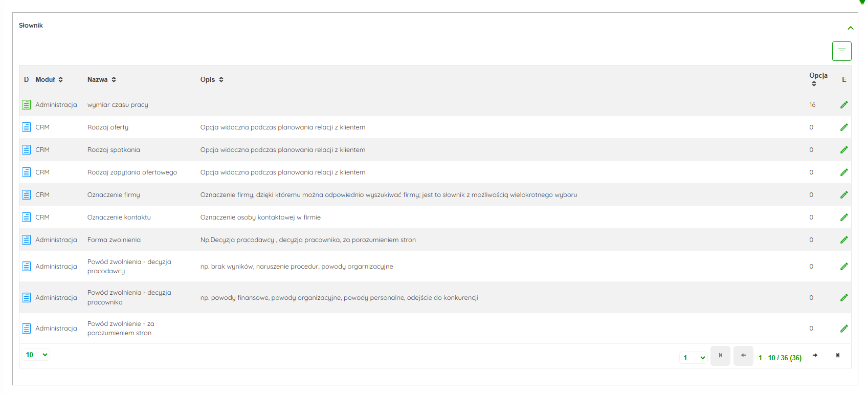Sort the table by the Opcja column
Image resolution: width=868 pixels, height=394 pixels.
coord(814,84)
